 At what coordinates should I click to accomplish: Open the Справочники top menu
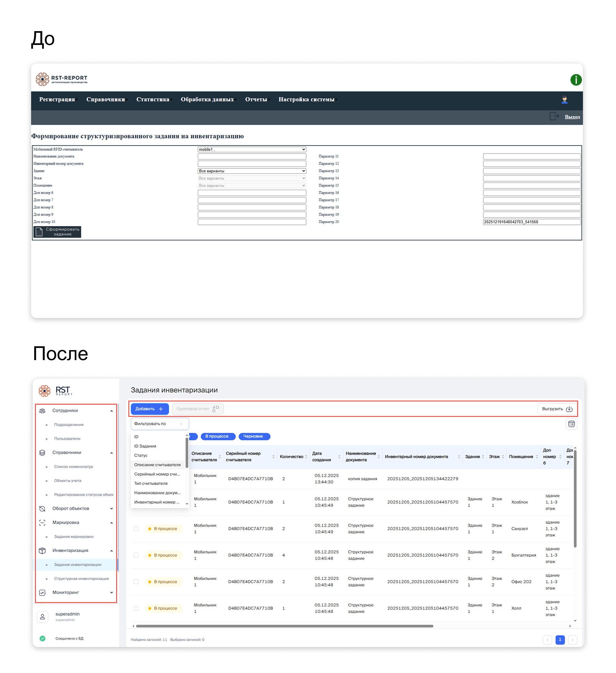pyautogui.click(x=106, y=99)
